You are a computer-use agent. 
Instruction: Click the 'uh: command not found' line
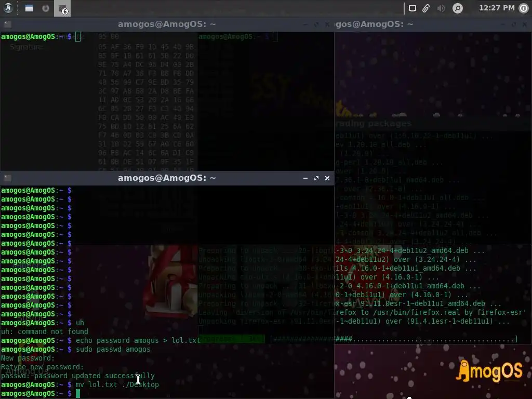pyautogui.click(x=45, y=331)
